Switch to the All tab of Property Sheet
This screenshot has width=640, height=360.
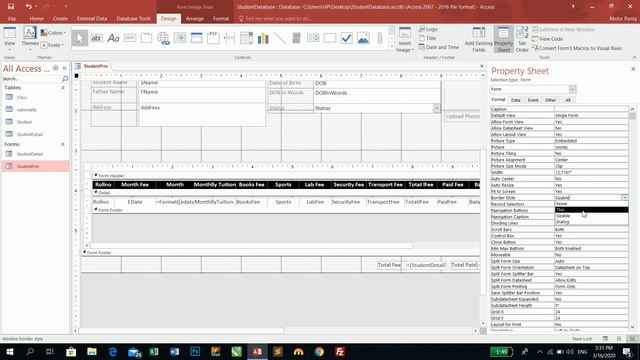coord(567,100)
